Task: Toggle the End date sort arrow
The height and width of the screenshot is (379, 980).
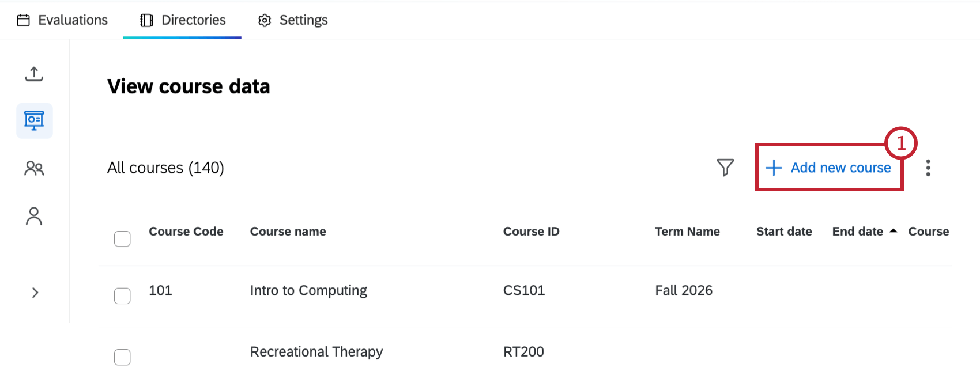Action: tap(894, 229)
